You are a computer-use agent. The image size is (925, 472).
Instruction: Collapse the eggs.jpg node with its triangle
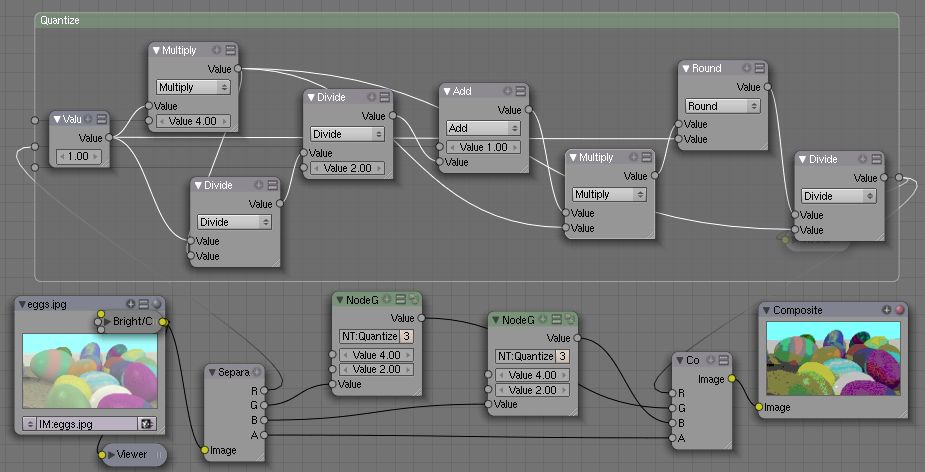[22, 304]
